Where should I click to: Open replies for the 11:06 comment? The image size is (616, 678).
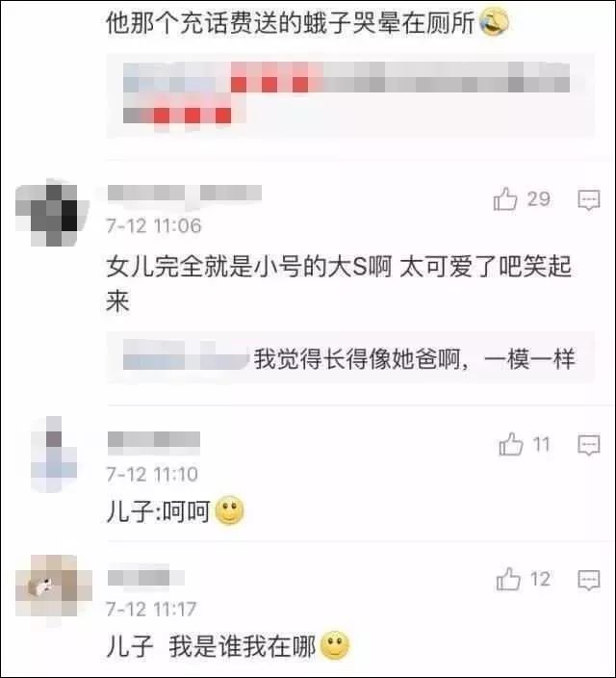point(589,199)
